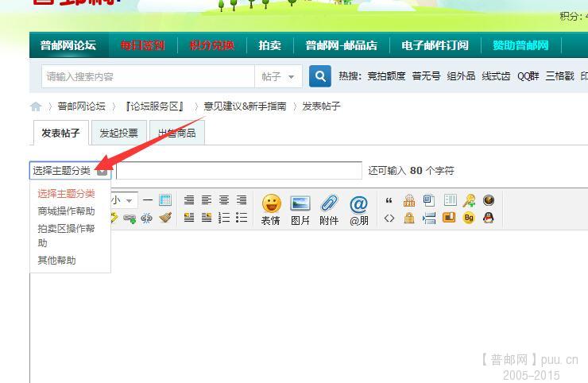Switch to 发表帖子 tab
This screenshot has width=588, height=383.
pyautogui.click(x=60, y=133)
